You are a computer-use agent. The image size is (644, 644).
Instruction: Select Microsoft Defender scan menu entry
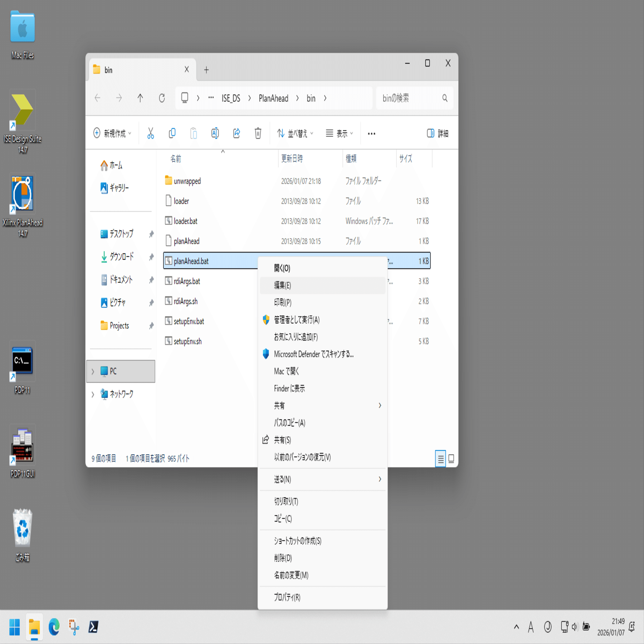tap(323, 354)
